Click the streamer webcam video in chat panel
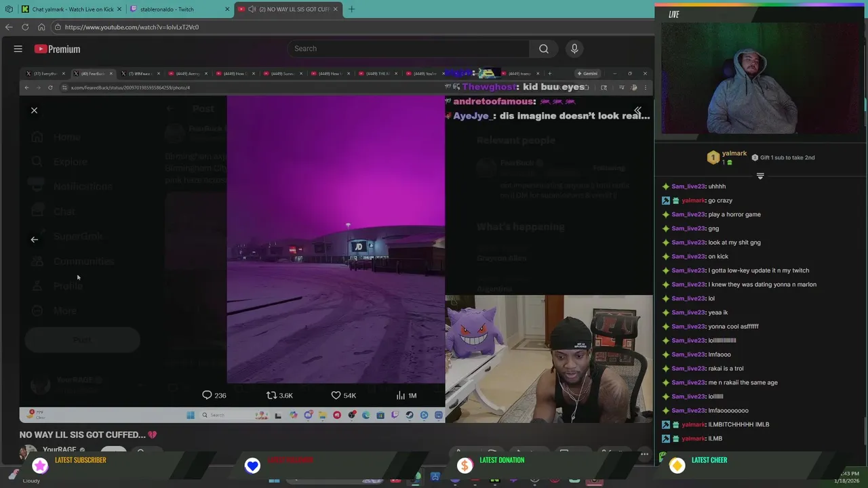 760,79
